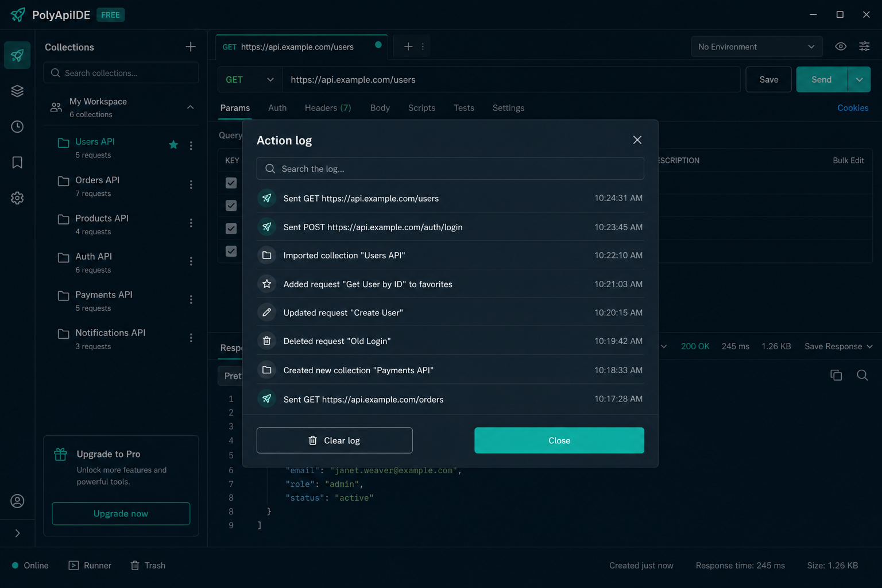Image resolution: width=882 pixels, height=588 pixels.
Task: Select log entry Sent POST auth/login
Action: click(x=450, y=227)
